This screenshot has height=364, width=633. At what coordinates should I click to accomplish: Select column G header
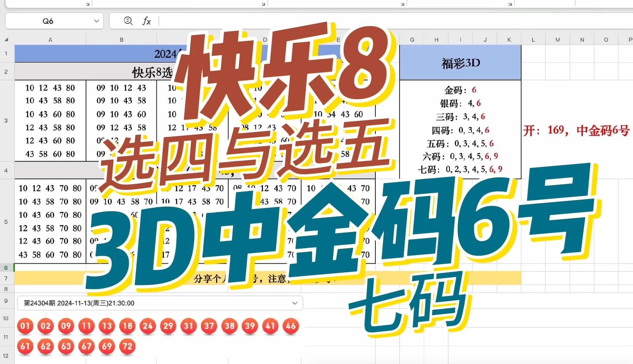pyautogui.click(x=412, y=39)
